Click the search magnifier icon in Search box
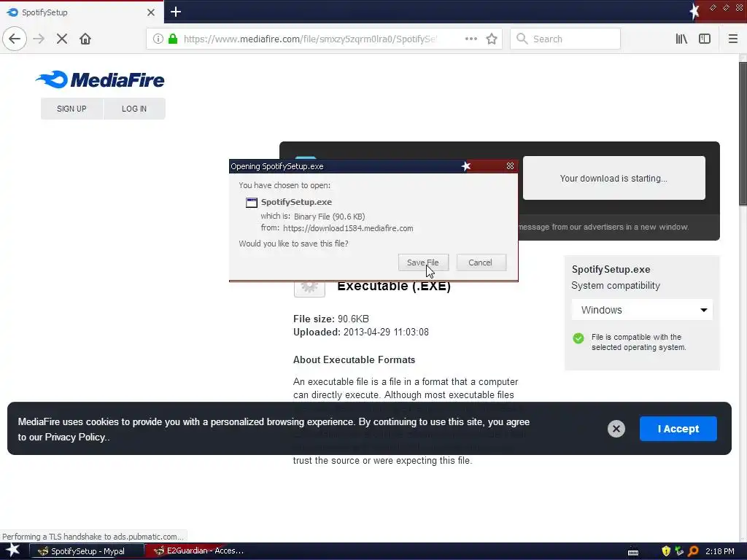 [522, 39]
